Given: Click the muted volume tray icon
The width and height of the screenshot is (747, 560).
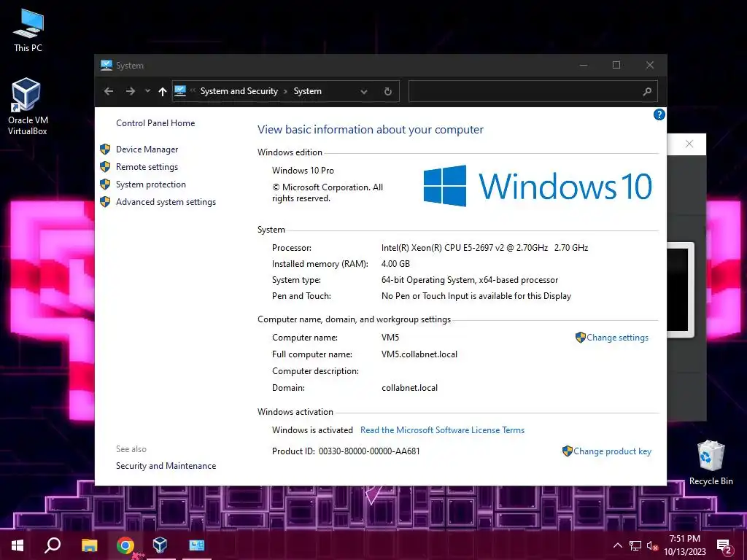Looking at the screenshot, I should coord(652,546).
